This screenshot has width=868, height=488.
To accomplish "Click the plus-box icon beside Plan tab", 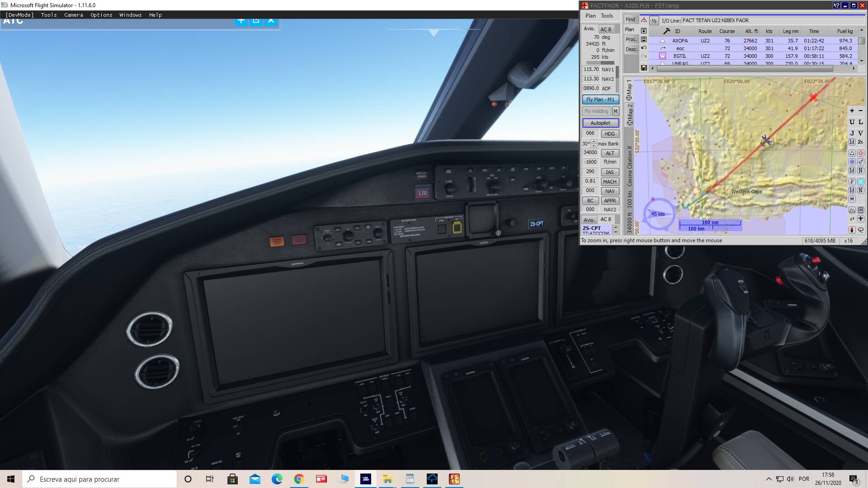I will 644,31.
